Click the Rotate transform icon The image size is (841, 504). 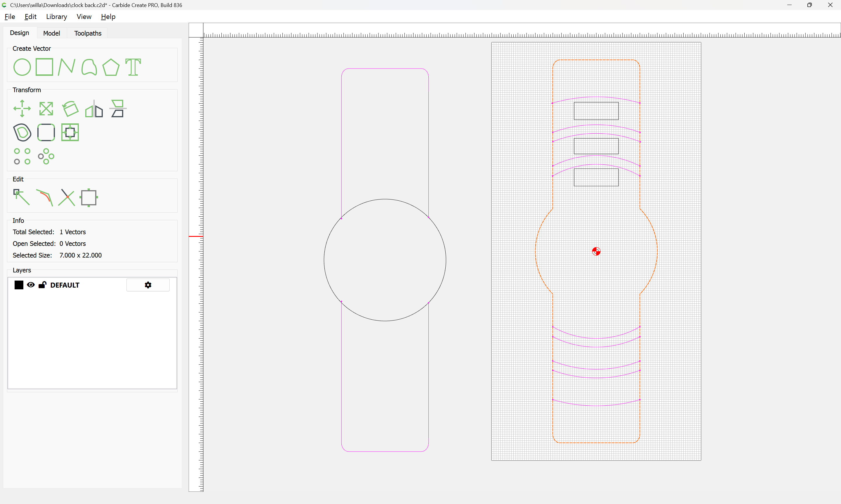click(70, 109)
